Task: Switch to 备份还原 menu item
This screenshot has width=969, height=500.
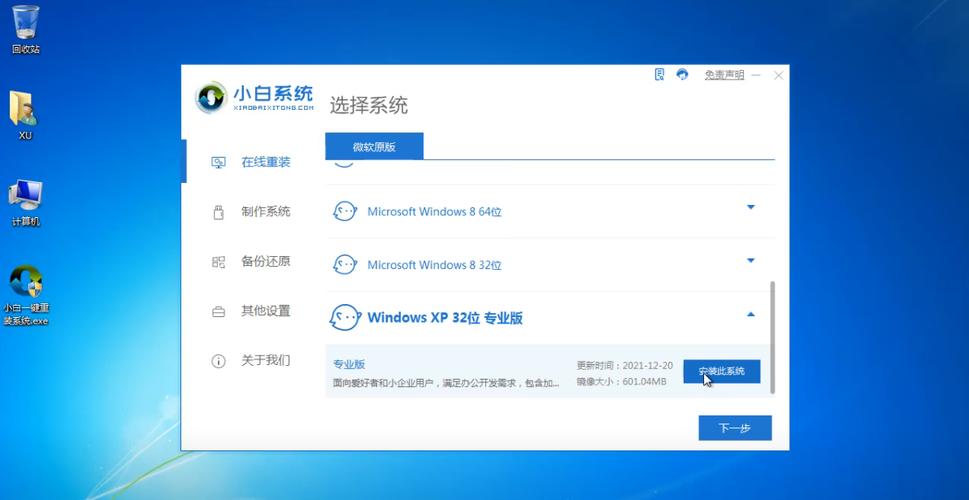Action: [265, 262]
